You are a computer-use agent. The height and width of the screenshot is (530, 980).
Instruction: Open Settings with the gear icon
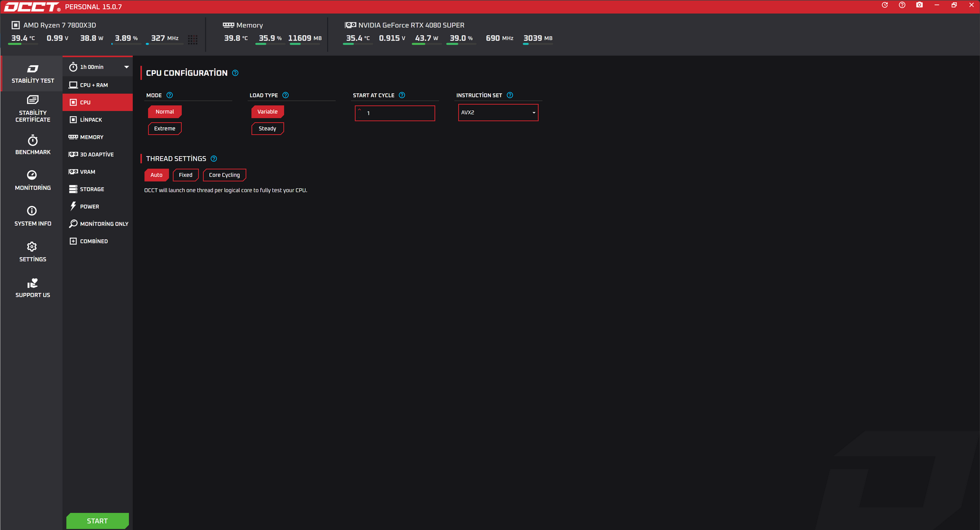pyautogui.click(x=33, y=252)
